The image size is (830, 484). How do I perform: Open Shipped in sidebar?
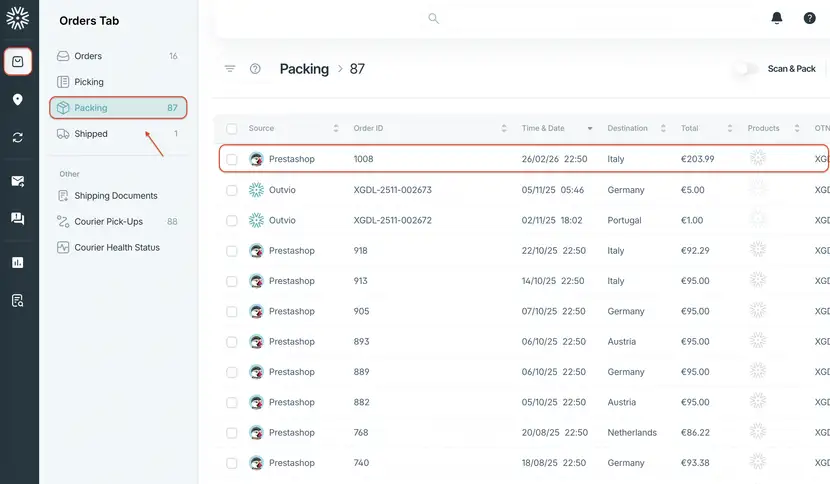(118, 134)
